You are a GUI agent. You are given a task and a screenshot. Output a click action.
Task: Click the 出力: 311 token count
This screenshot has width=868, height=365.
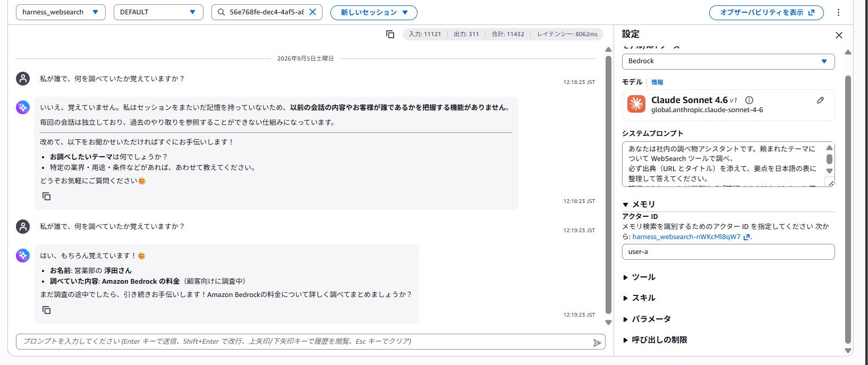466,34
